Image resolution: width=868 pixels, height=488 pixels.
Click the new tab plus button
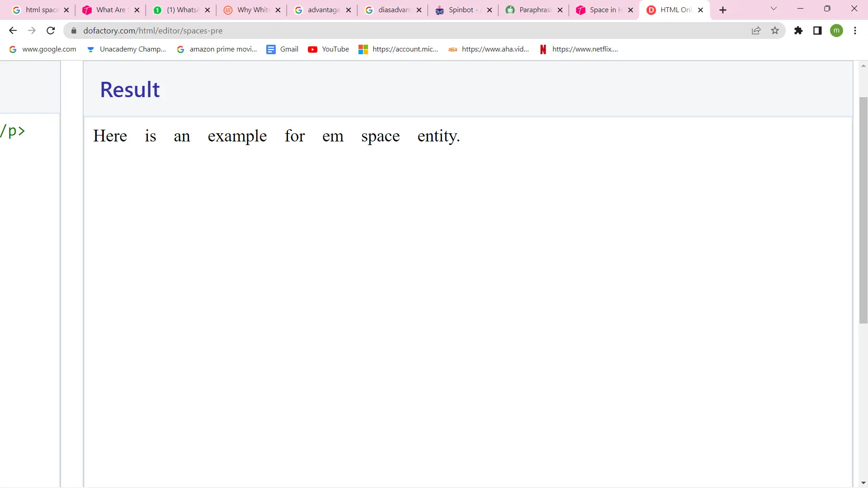(x=722, y=9)
